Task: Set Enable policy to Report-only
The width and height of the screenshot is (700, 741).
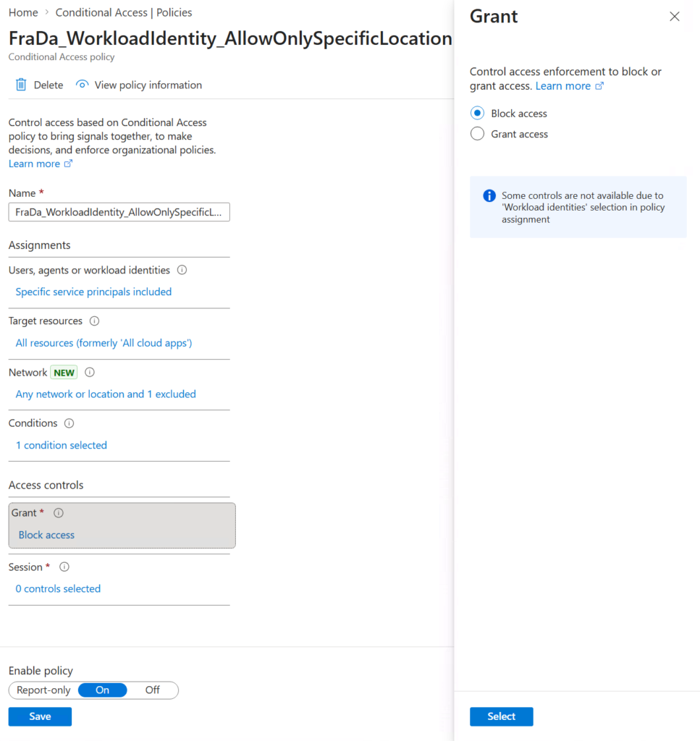Action: 43,690
